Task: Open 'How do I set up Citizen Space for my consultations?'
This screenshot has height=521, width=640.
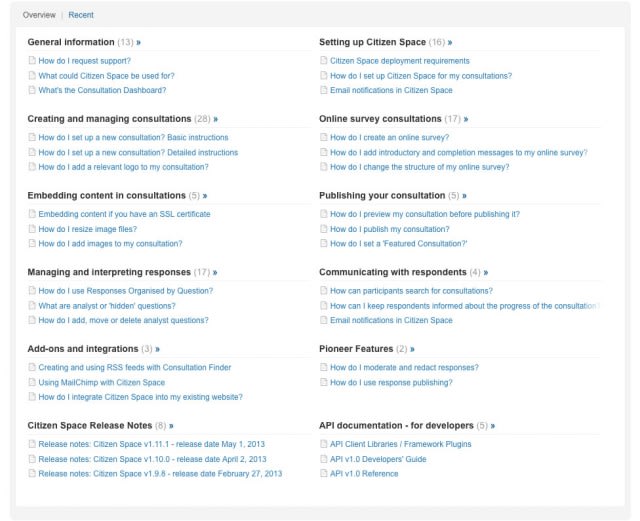Action: tap(421, 76)
